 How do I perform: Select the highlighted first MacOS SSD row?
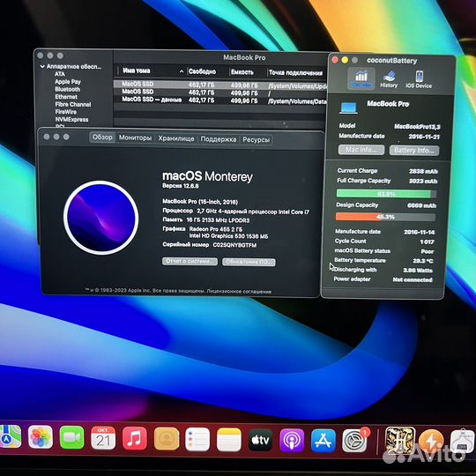click(220, 85)
